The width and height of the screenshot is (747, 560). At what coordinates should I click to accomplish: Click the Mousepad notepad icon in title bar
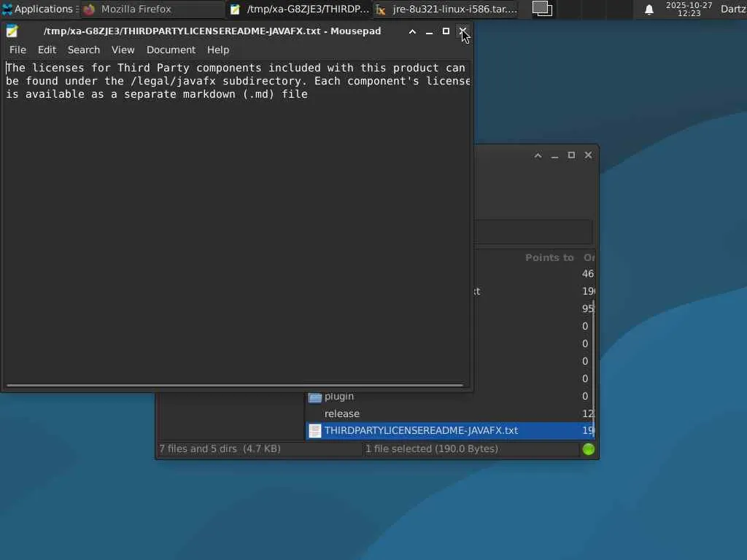click(x=12, y=31)
